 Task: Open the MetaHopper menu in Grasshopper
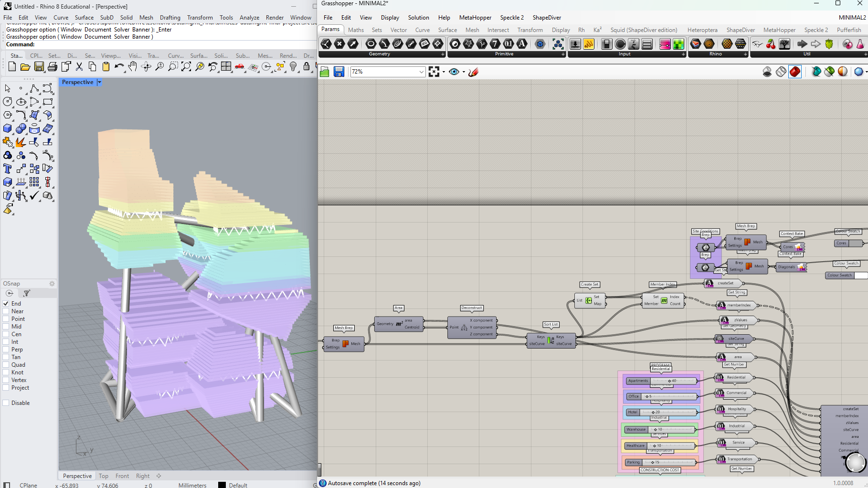tap(475, 18)
